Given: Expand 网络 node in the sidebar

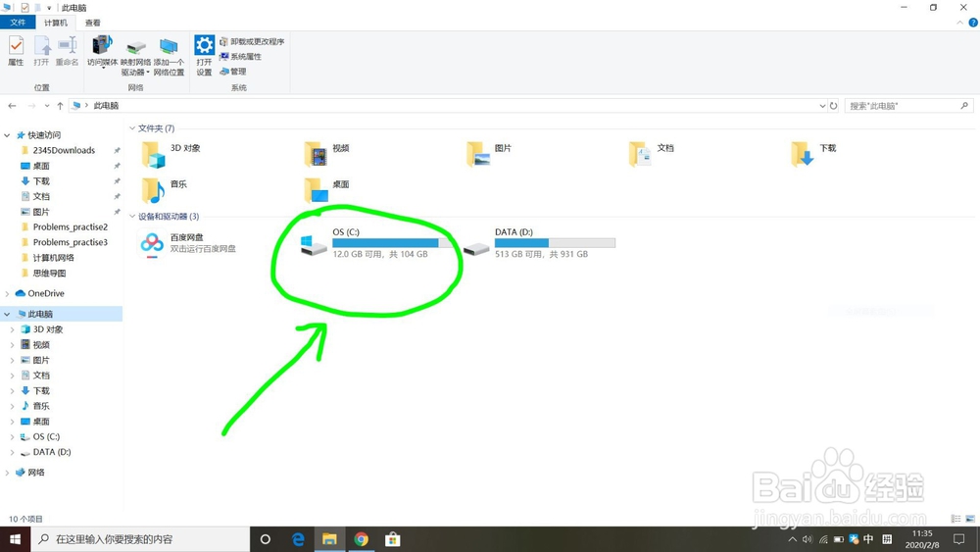Looking at the screenshot, I should coord(7,473).
